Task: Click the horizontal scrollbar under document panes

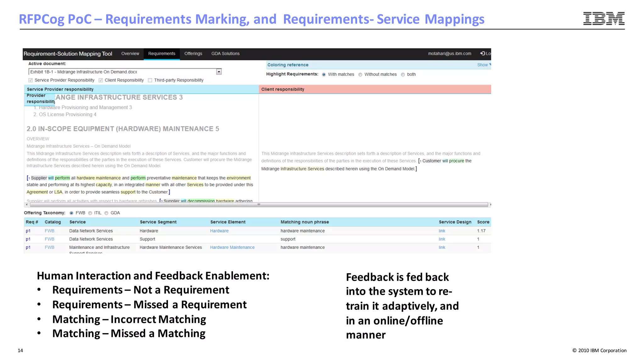Action: [x=258, y=205]
